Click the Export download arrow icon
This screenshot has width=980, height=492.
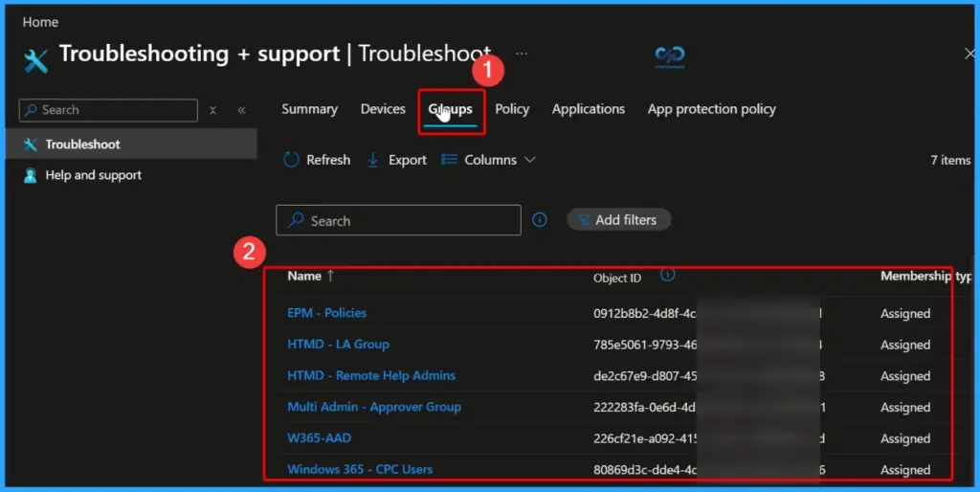(x=372, y=160)
